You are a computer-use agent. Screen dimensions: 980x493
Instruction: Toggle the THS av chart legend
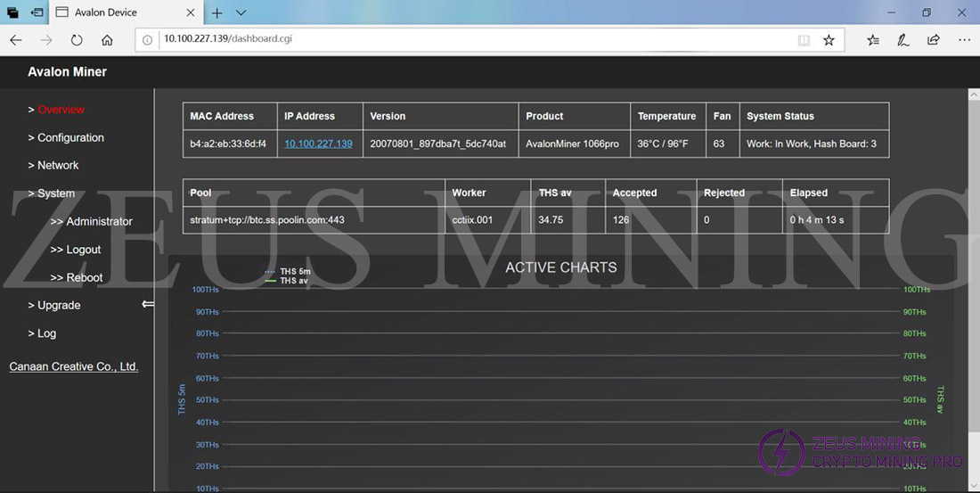pos(286,281)
